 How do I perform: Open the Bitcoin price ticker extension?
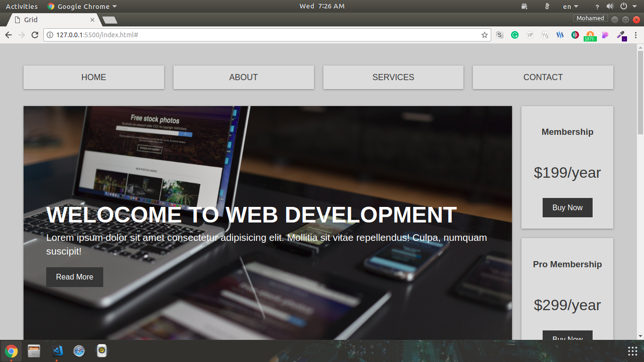tap(590, 35)
